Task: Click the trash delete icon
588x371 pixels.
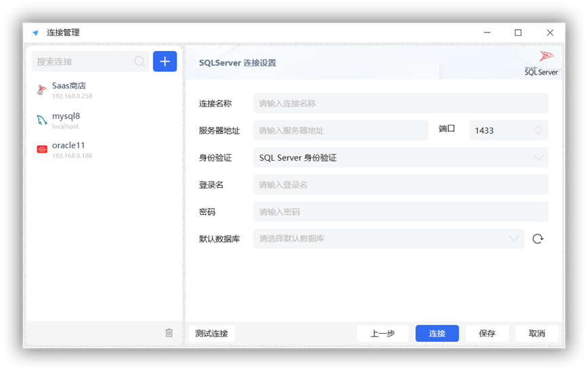Action: coord(169,333)
